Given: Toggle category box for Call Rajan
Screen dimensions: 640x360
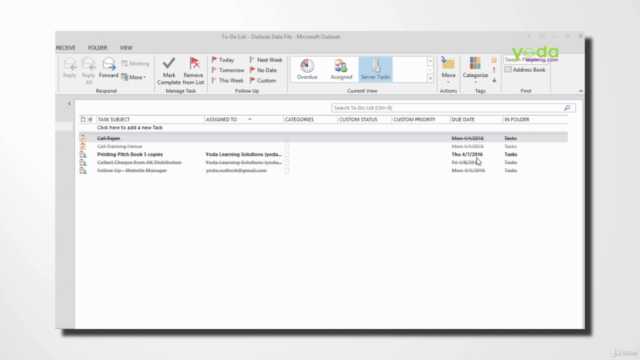Looking at the screenshot, I should (x=287, y=138).
